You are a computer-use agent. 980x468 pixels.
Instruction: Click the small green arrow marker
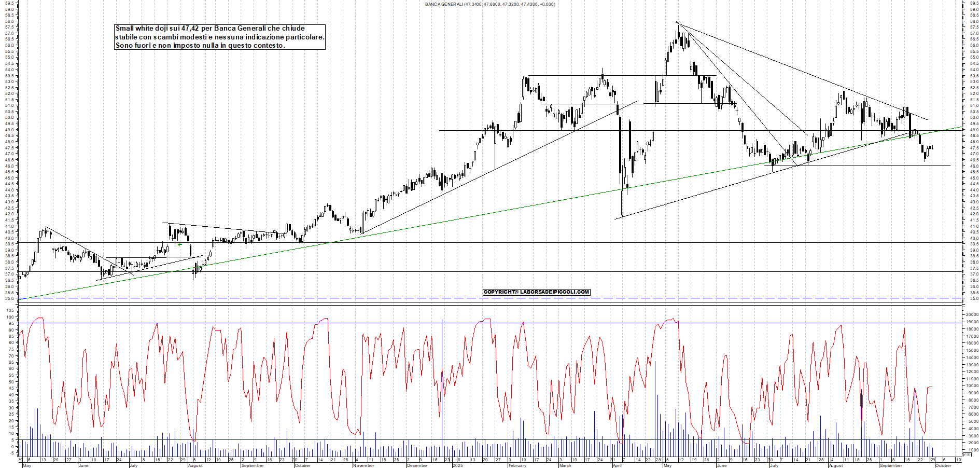point(180,244)
